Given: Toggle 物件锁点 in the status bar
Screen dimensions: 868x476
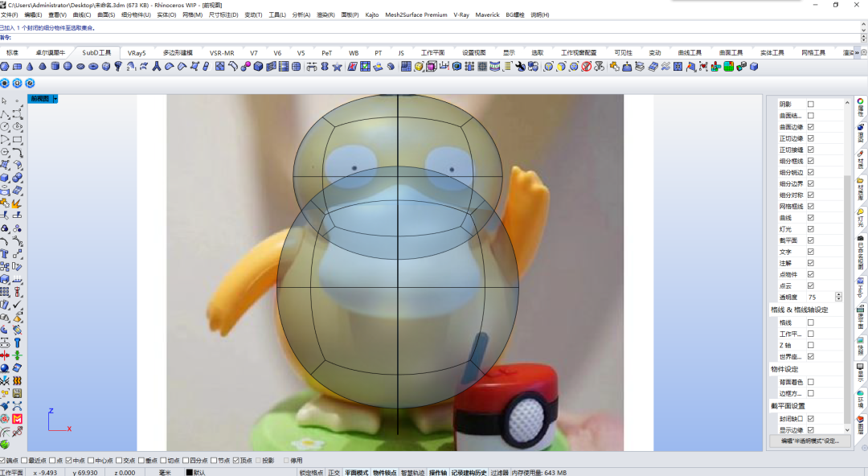Looking at the screenshot, I should [384, 473].
